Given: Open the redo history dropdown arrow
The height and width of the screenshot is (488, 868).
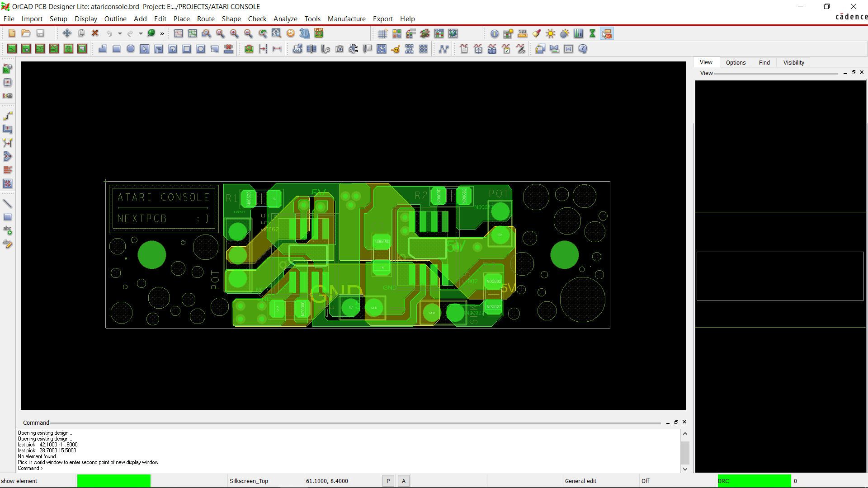Looking at the screenshot, I should click(x=141, y=33).
